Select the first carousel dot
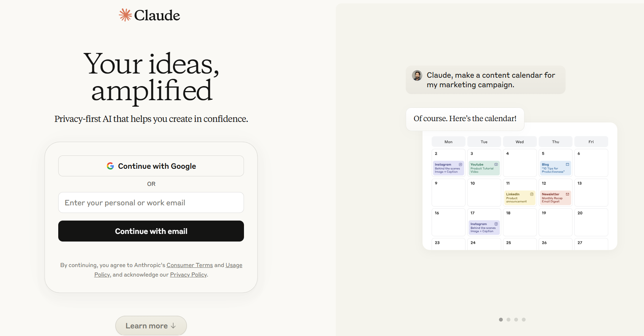 (501, 320)
